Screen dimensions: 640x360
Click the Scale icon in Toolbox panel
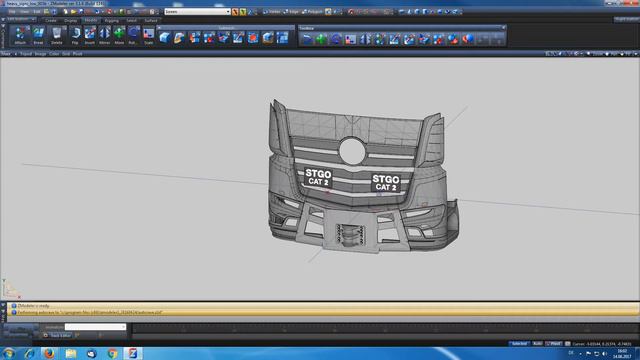(351, 39)
